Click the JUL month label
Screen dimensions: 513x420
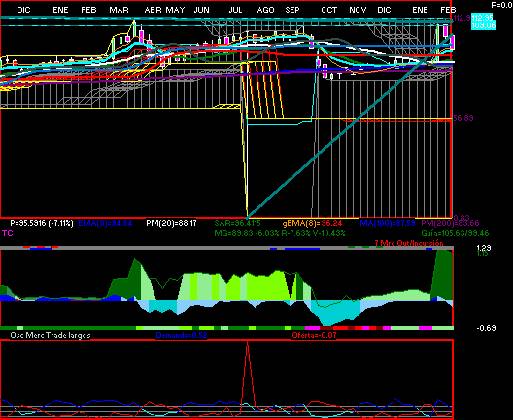pyautogui.click(x=235, y=10)
